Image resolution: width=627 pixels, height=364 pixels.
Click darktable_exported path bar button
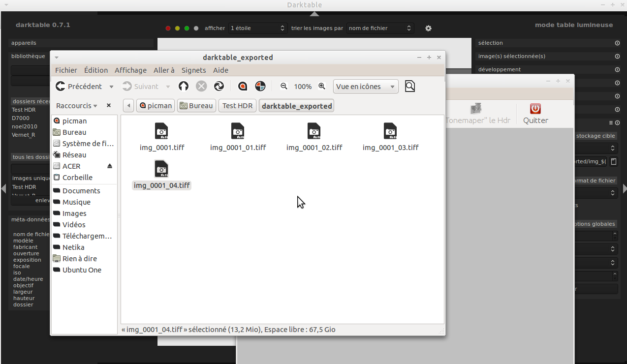pos(297,105)
